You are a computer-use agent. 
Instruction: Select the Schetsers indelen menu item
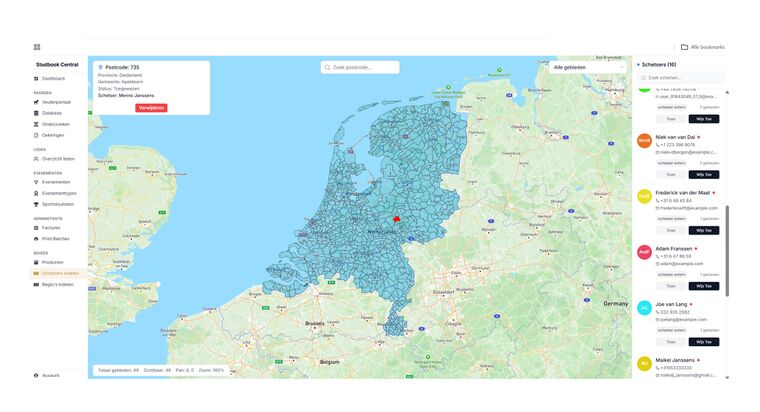click(58, 273)
